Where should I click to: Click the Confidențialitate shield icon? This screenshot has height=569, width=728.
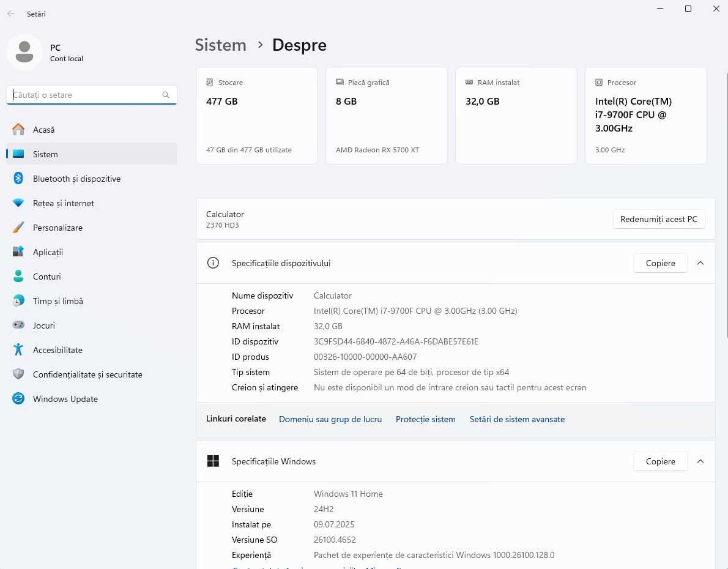tap(18, 374)
